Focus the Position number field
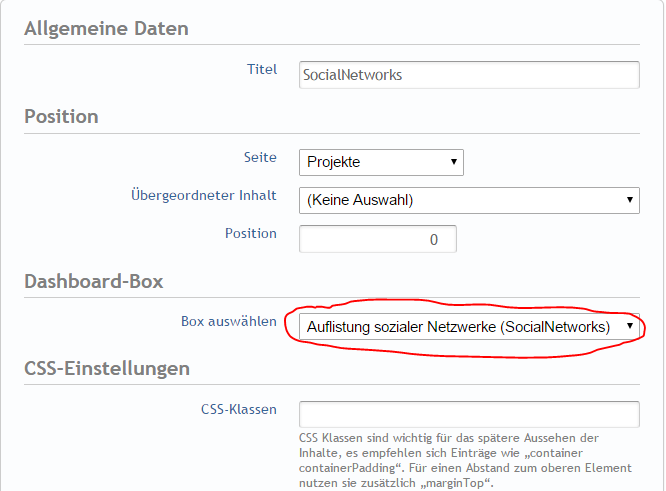The image size is (666, 491). coord(377,239)
